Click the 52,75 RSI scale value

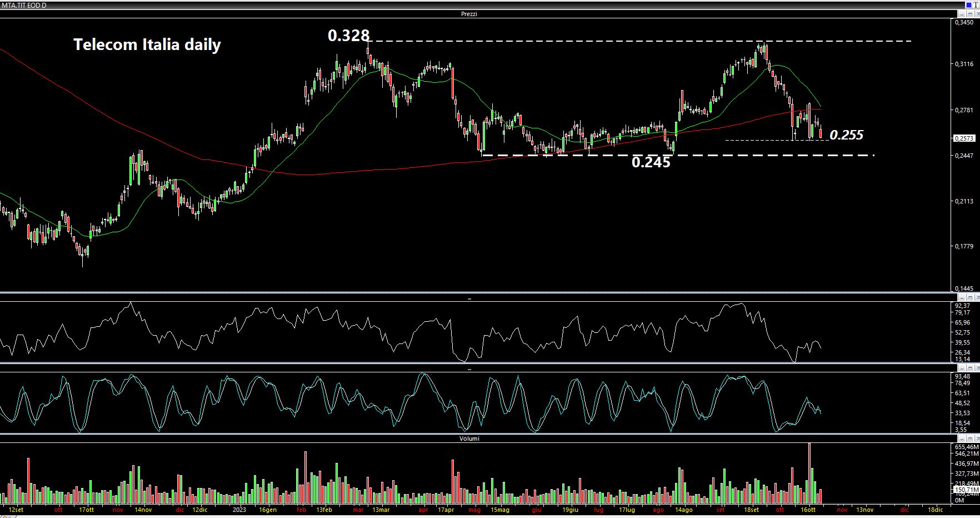click(x=962, y=332)
